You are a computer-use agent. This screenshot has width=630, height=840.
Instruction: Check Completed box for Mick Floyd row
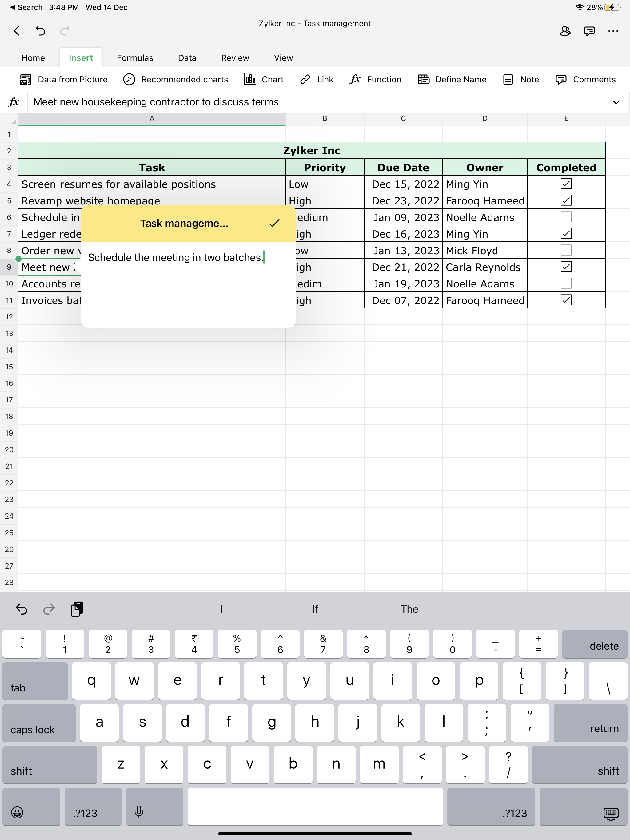(x=566, y=250)
